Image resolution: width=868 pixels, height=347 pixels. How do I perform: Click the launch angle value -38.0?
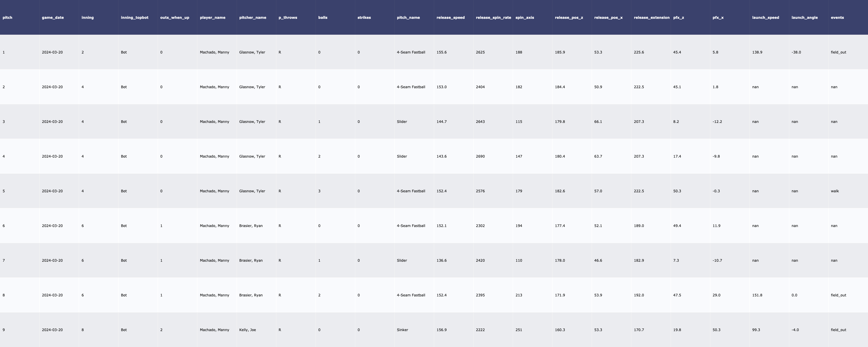pyautogui.click(x=796, y=52)
